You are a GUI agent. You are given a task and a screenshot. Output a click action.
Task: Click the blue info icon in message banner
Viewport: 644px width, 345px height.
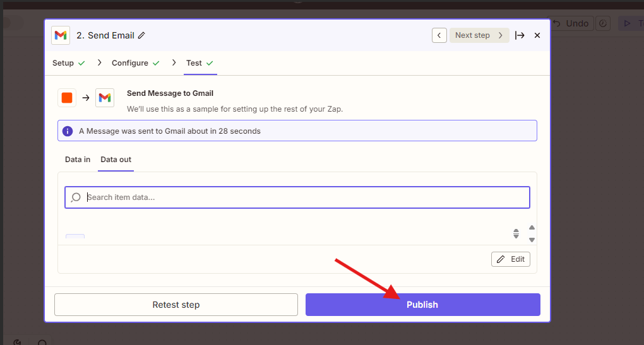point(68,131)
